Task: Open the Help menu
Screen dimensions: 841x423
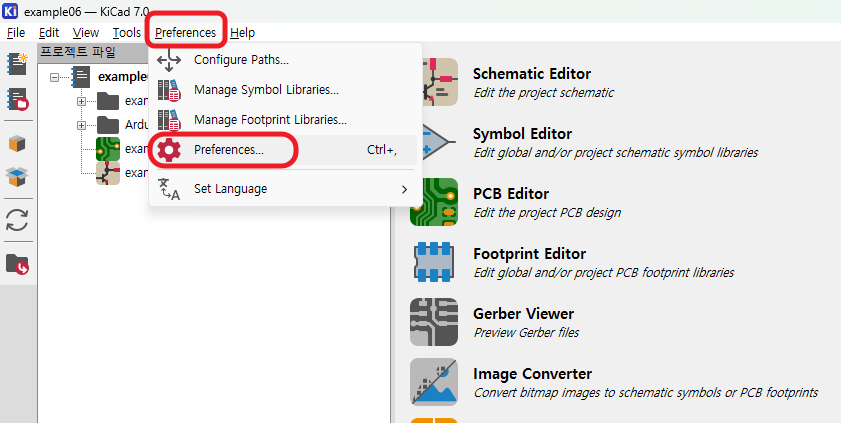Action: pyautogui.click(x=242, y=33)
